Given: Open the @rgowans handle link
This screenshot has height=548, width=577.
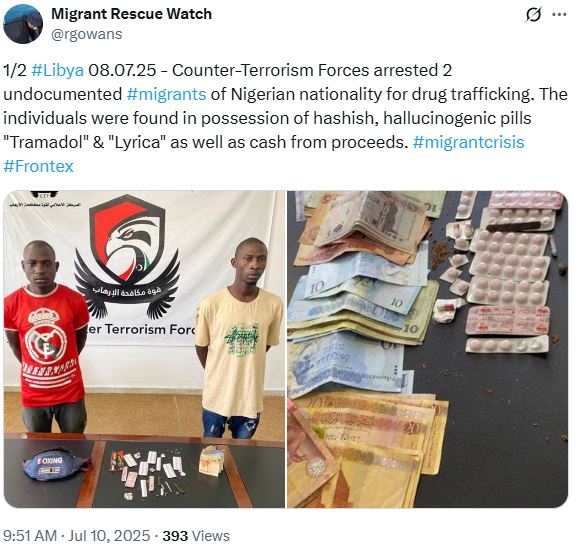Looking at the screenshot, I should pos(87,34).
